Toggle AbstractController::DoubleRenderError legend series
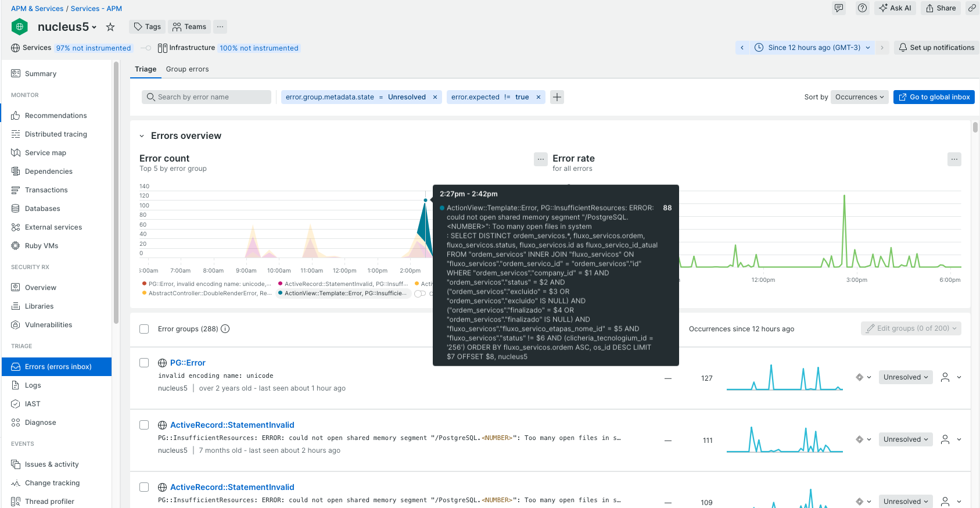 tap(206, 294)
